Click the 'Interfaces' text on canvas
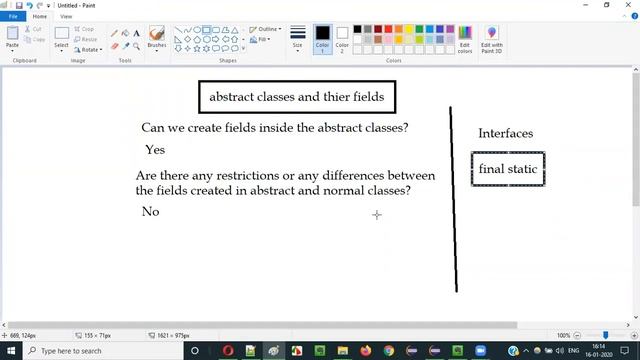The image size is (640, 360). 506,133
